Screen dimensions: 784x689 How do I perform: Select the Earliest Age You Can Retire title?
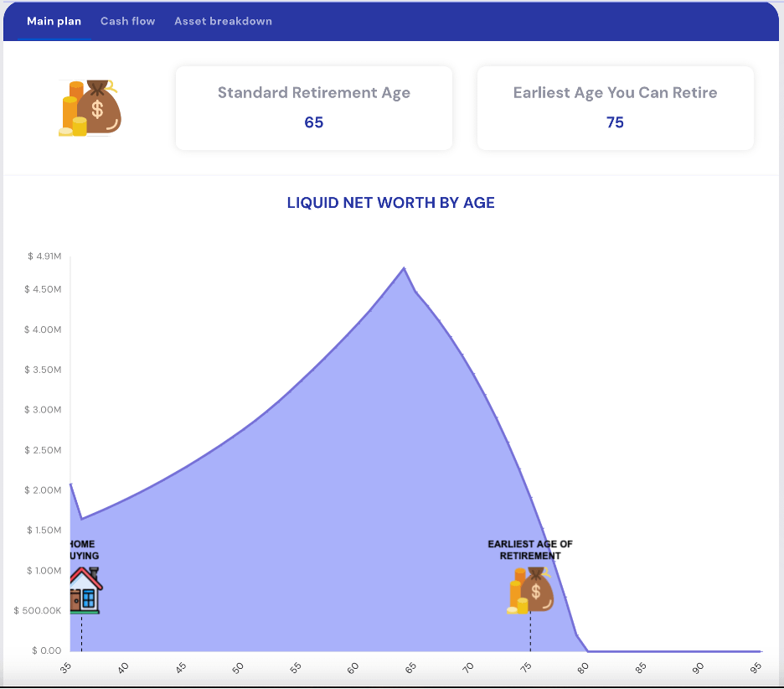pos(615,92)
